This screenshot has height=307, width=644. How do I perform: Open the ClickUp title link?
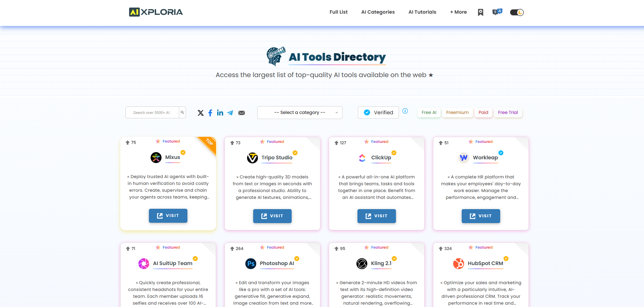[381, 158]
